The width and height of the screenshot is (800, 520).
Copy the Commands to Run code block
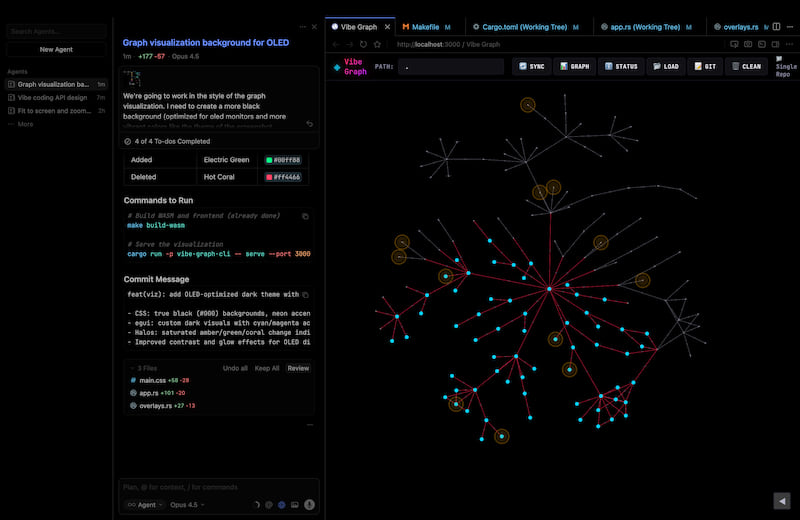point(306,216)
